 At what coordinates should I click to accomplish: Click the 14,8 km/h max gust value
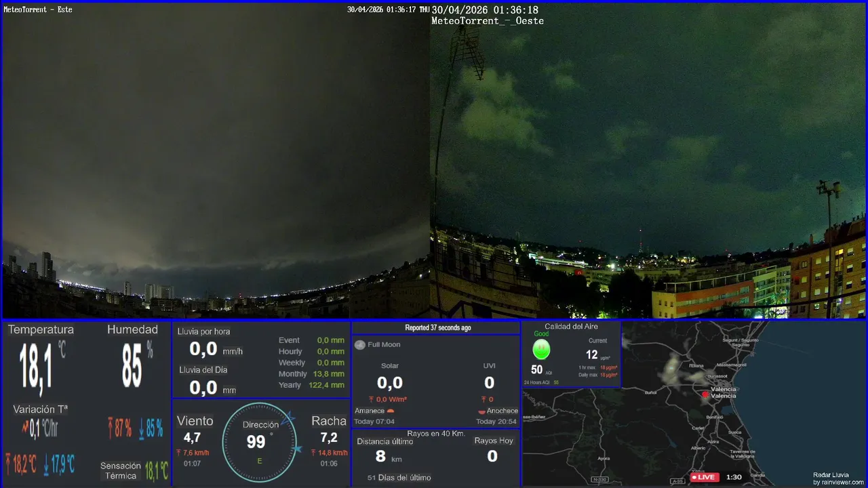pos(334,453)
